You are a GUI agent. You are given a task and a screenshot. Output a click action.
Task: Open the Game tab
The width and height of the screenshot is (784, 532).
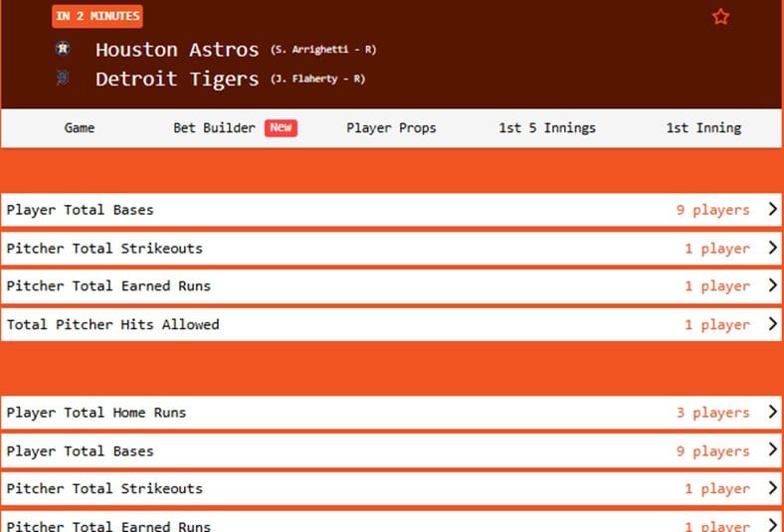[80, 128]
